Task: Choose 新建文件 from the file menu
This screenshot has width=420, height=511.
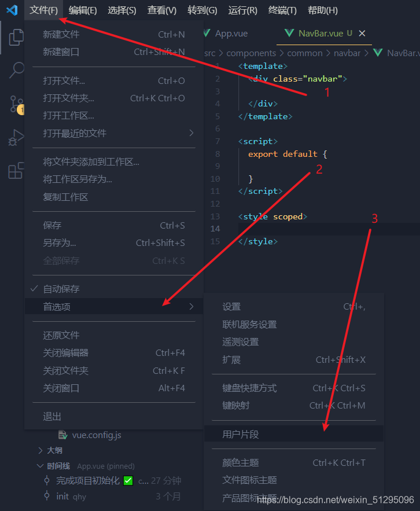Action: pos(114,34)
